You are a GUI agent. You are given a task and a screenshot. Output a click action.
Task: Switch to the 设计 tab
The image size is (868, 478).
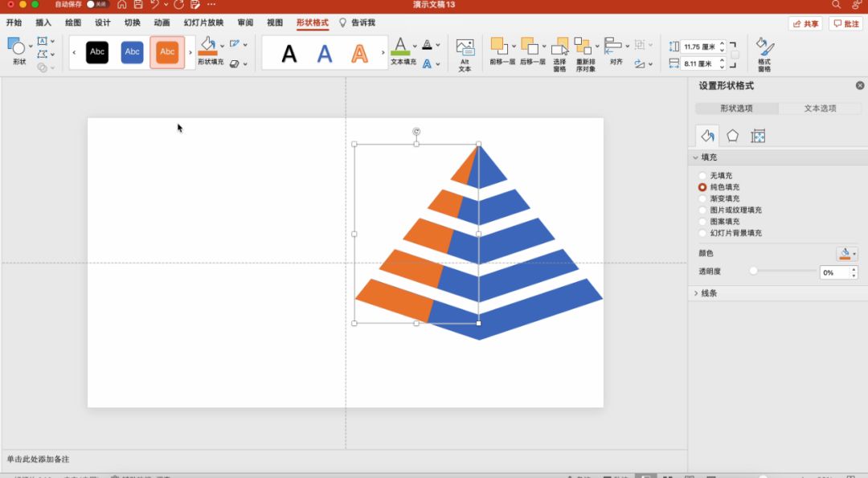(x=102, y=22)
